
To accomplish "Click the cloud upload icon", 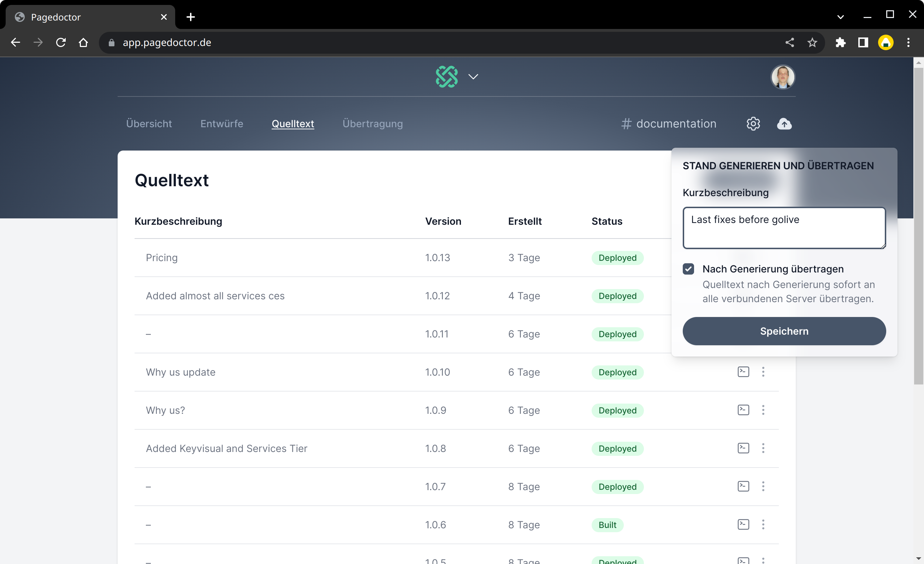I will (x=784, y=124).
